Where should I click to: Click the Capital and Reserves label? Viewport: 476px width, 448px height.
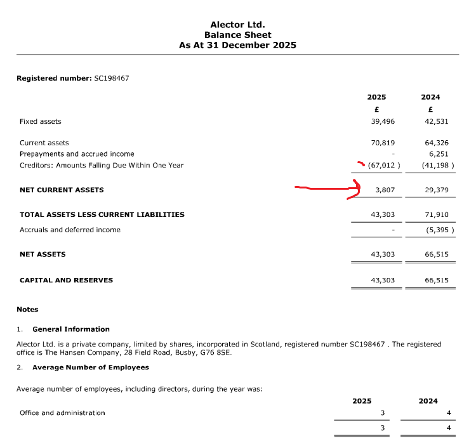tap(66, 280)
